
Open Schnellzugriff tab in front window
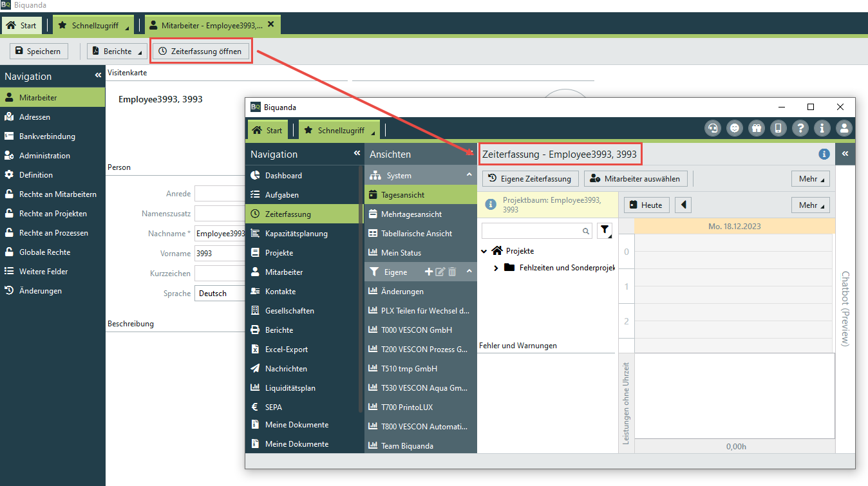339,130
